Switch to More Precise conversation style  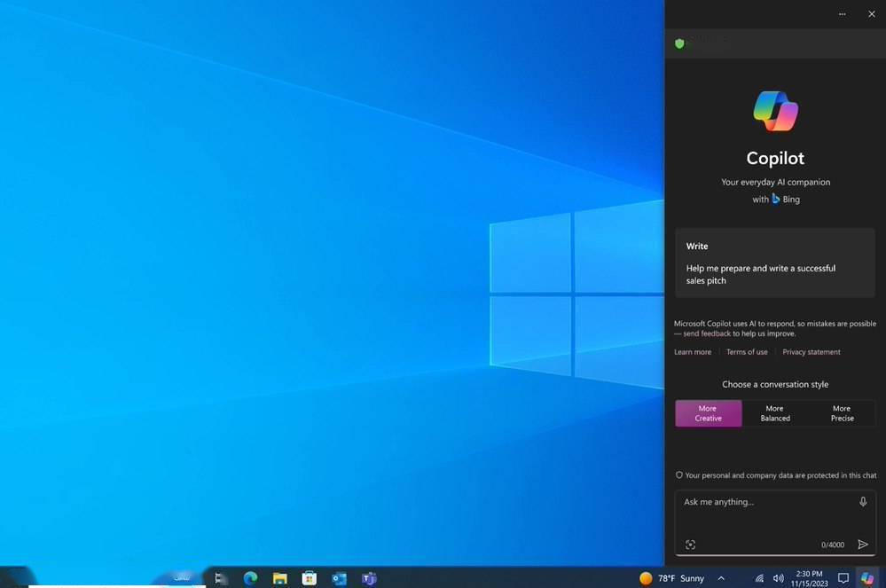pos(842,413)
